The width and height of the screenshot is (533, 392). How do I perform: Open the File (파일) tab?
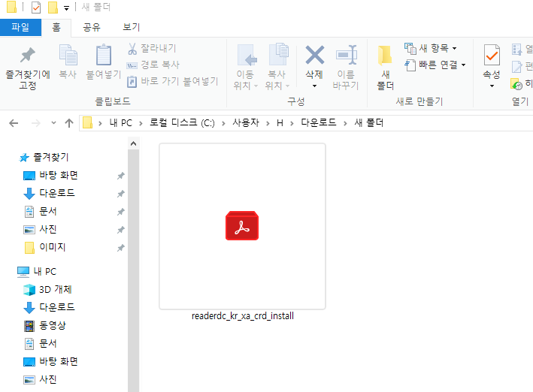(20, 27)
